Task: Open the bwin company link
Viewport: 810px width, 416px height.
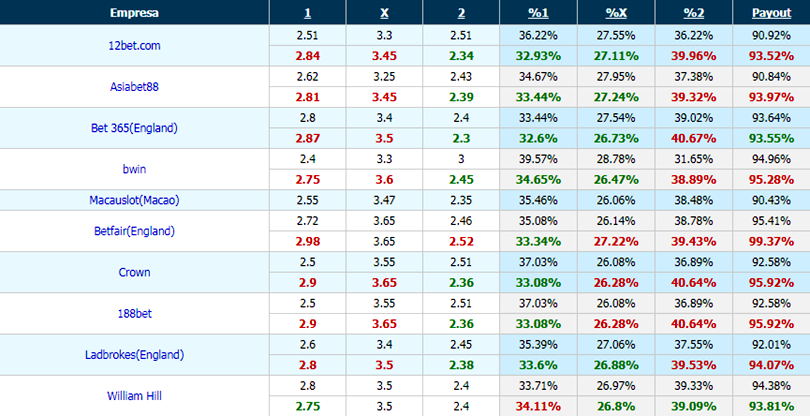Action: coord(134,169)
